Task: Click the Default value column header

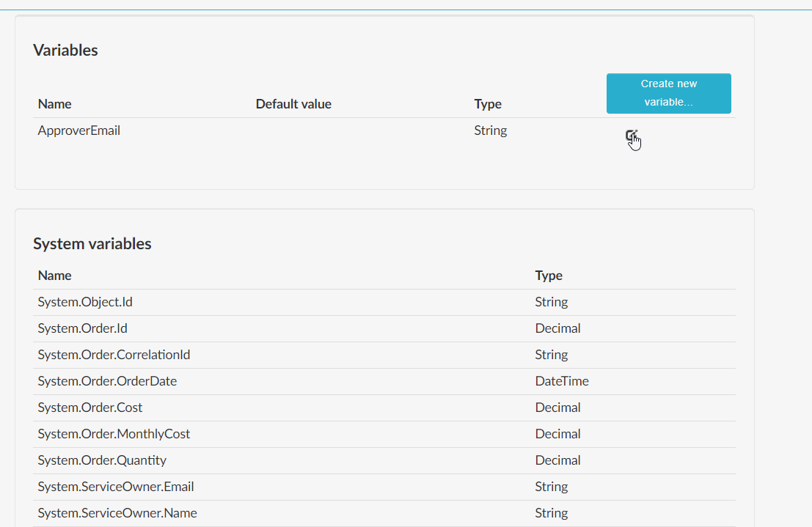Action: tap(293, 104)
